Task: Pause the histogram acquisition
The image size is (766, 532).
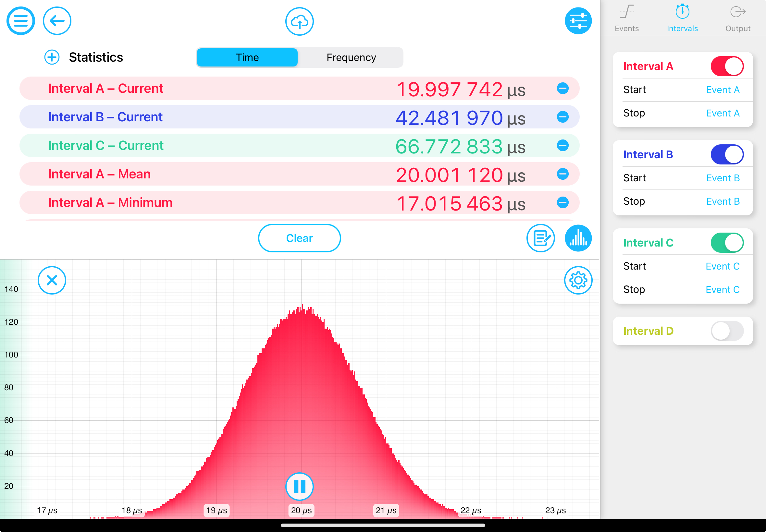Action: pos(300,486)
